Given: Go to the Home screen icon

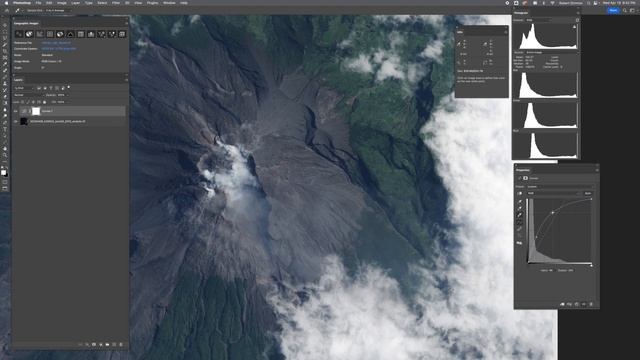Looking at the screenshot, I should pos(7,10).
